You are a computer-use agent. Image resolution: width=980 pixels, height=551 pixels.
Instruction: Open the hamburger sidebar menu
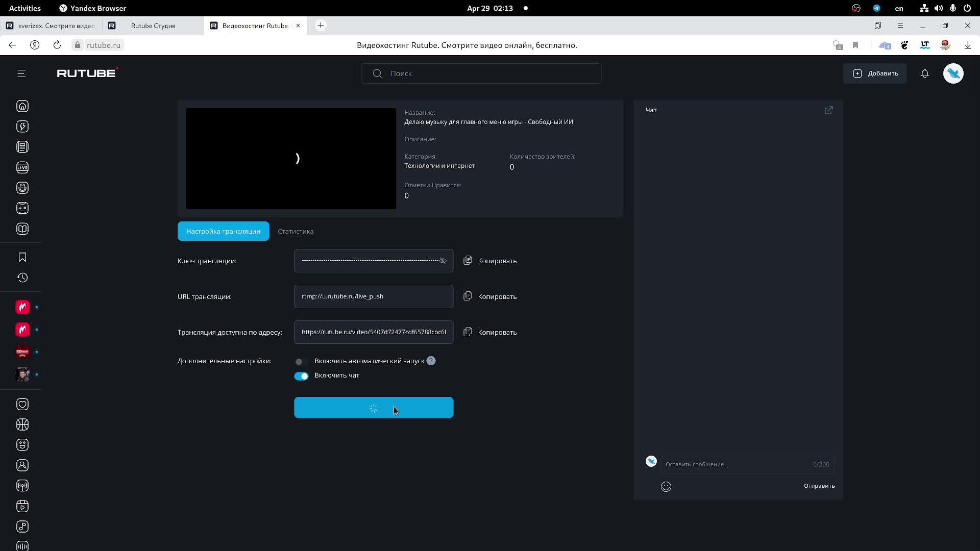tap(21, 73)
